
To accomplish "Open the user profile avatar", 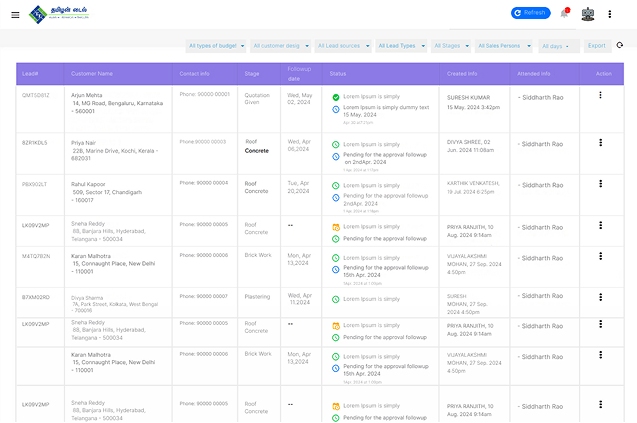I will (588, 13).
